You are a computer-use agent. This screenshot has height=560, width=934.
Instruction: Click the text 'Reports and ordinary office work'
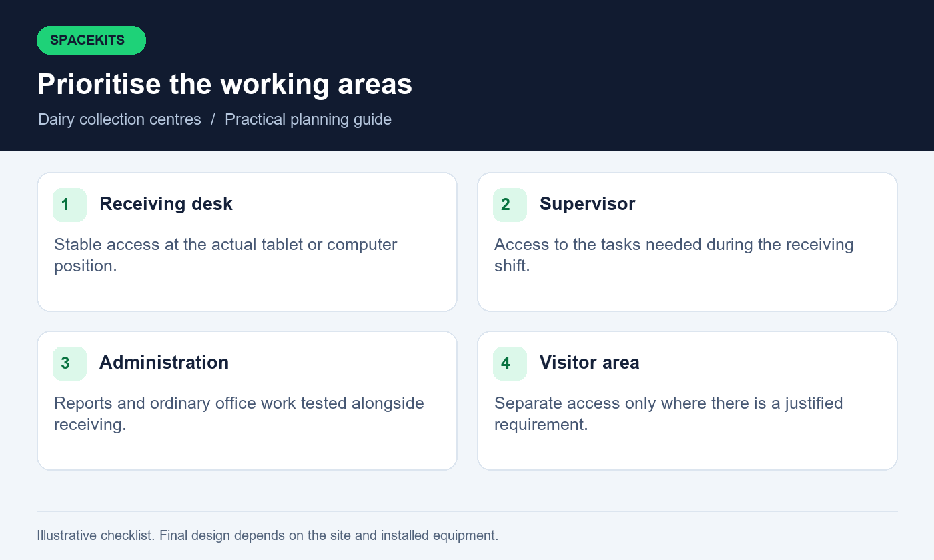click(176, 403)
